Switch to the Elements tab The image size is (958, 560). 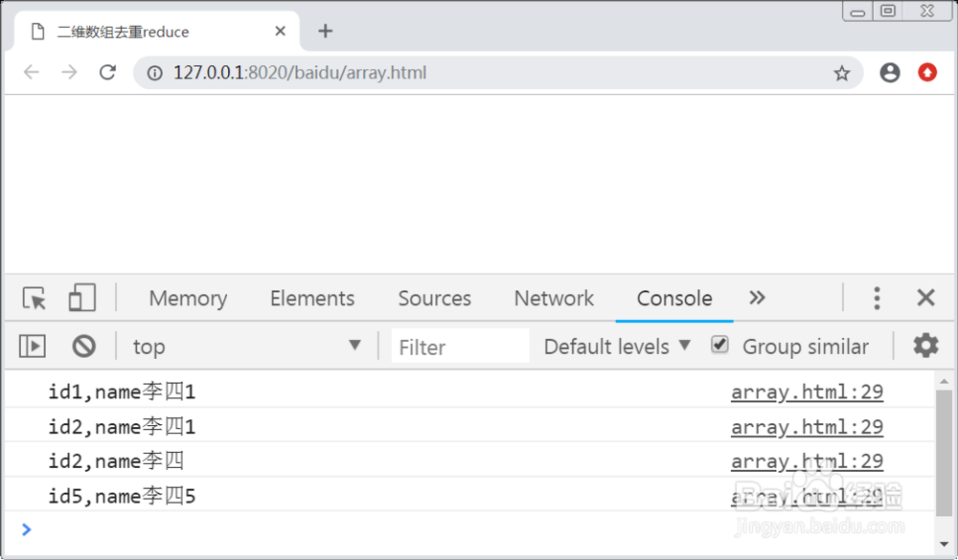pyautogui.click(x=312, y=299)
